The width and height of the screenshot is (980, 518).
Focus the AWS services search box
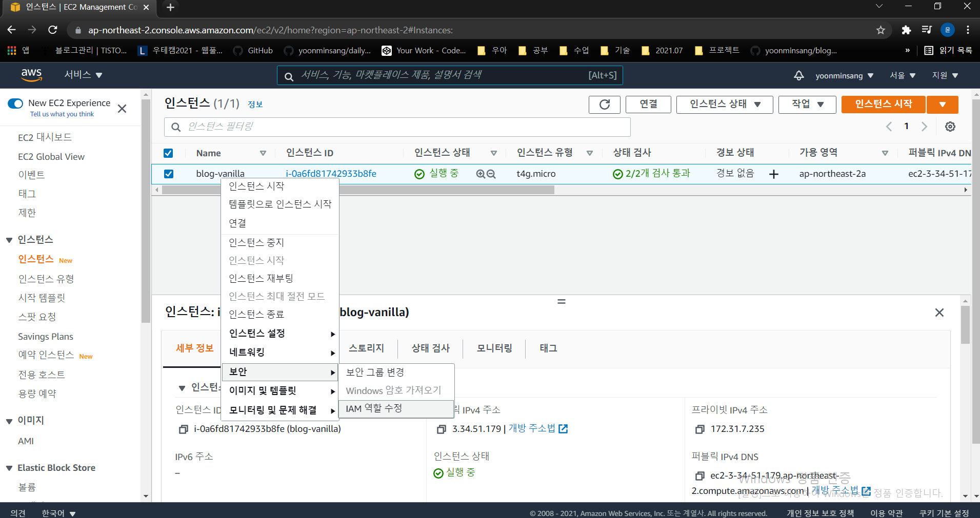click(450, 75)
